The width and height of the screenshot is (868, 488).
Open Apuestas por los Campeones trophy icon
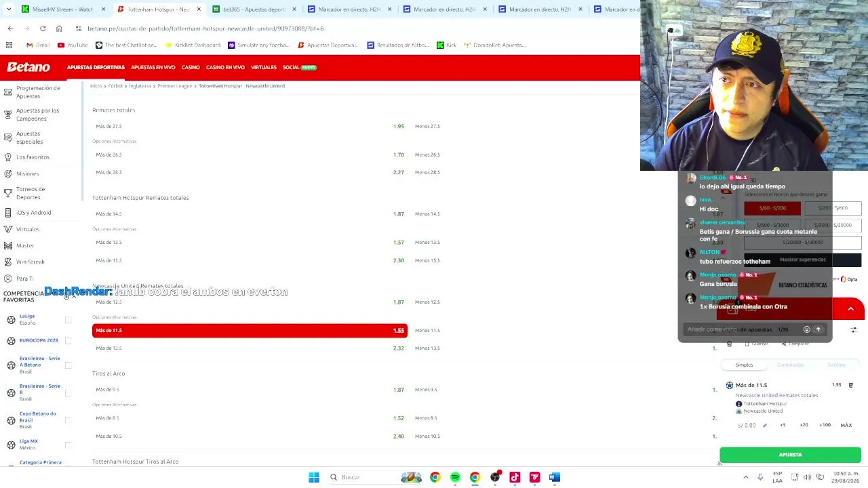tap(8, 114)
